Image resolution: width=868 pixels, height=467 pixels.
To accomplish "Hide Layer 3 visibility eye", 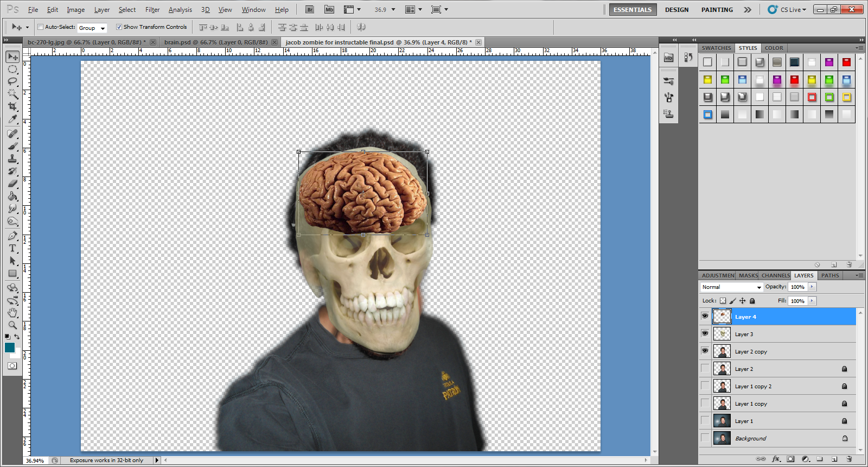I will coord(705,333).
